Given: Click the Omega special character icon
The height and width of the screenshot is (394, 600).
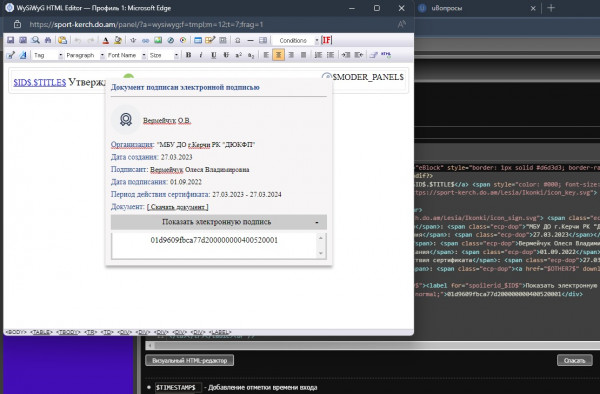Looking at the screenshot, I should pos(238,41).
